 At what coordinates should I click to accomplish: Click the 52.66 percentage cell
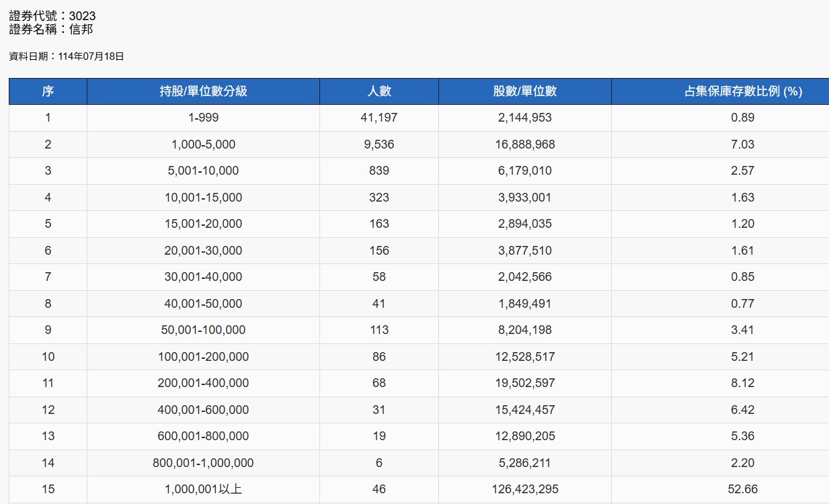(x=743, y=489)
